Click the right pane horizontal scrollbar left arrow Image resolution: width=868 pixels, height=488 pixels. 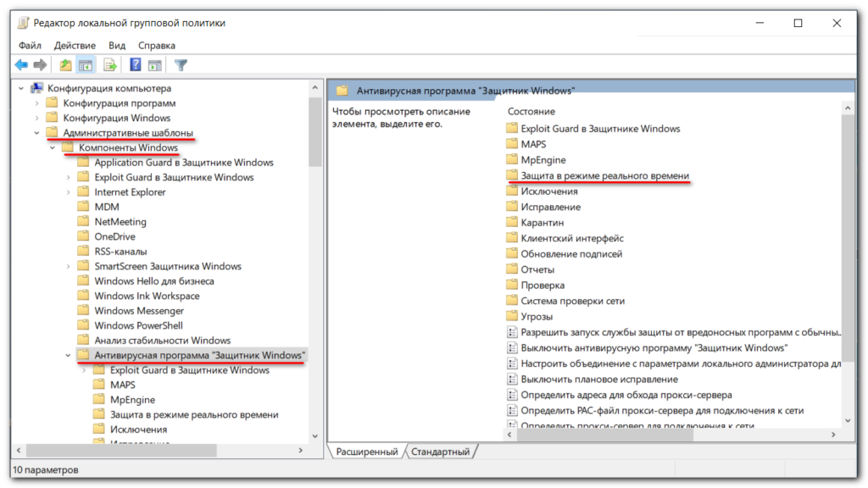click(x=509, y=435)
